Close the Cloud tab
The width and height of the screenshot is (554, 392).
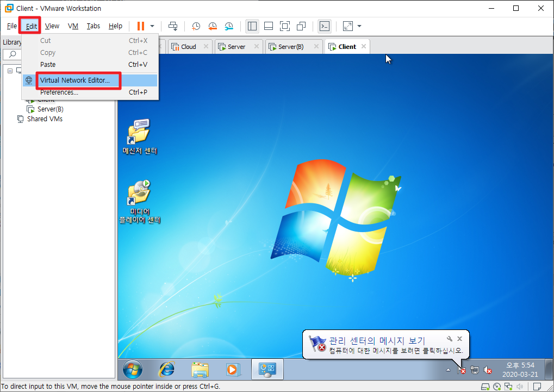pyautogui.click(x=206, y=46)
